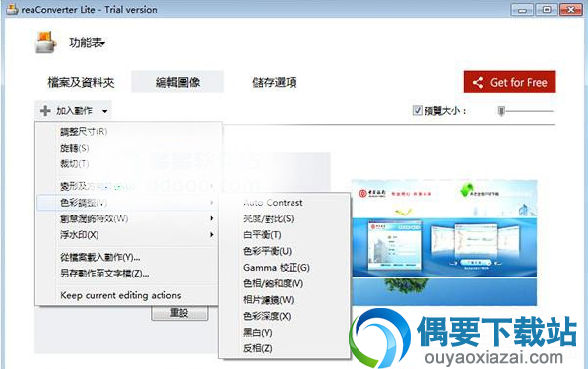Select 相片濾鏡(W) in the submenu
The image size is (588, 369).
(285, 300)
